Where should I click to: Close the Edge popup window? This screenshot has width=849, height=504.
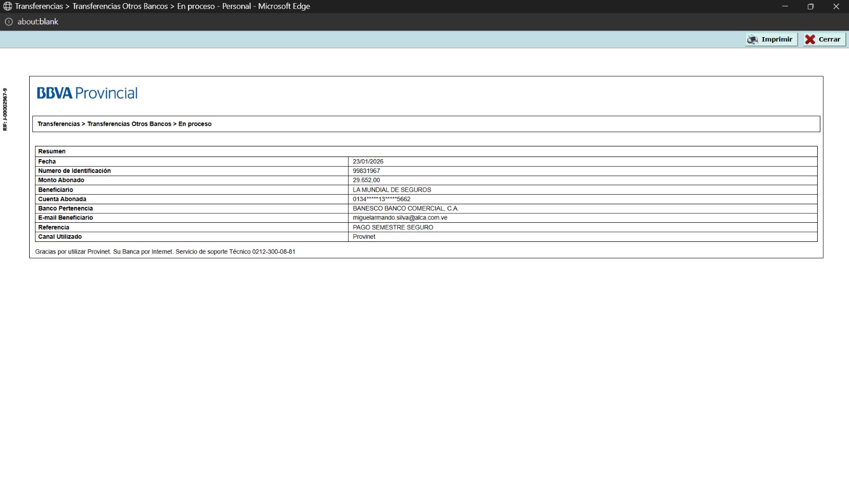pyautogui.click(x=836, y=6)
